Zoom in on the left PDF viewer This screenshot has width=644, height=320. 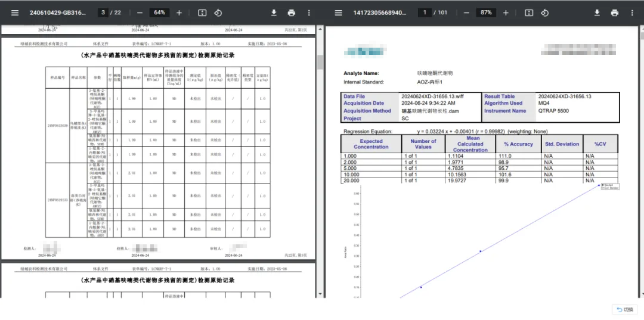coord(179,13)
